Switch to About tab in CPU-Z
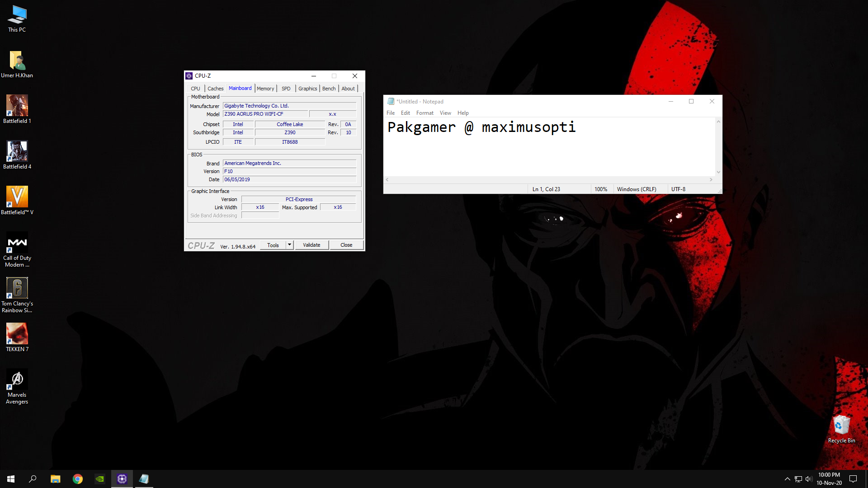The width and height of the screenshot is (868, 488). click(348, 89)
